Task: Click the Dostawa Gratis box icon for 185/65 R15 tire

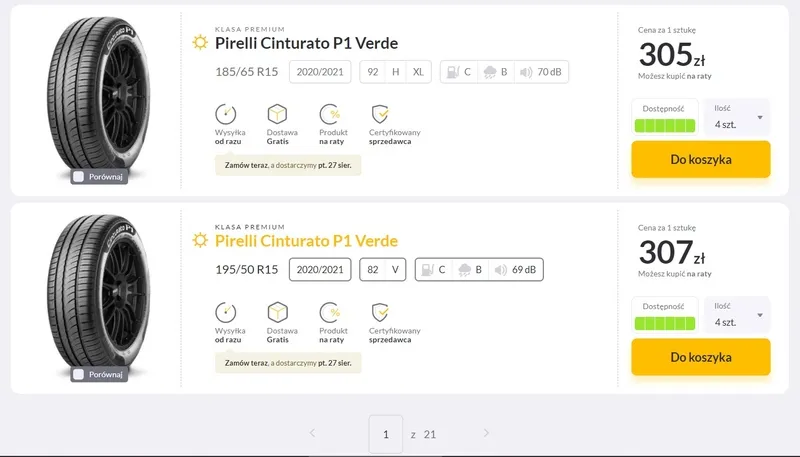Action: tap(278, 114)
